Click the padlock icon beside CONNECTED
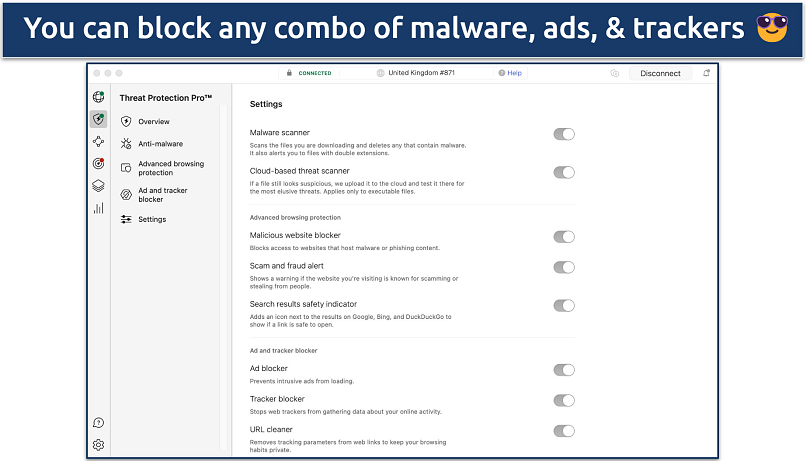Screen dimensions: 806x461 pyautogui.click(x=289, y=73)
